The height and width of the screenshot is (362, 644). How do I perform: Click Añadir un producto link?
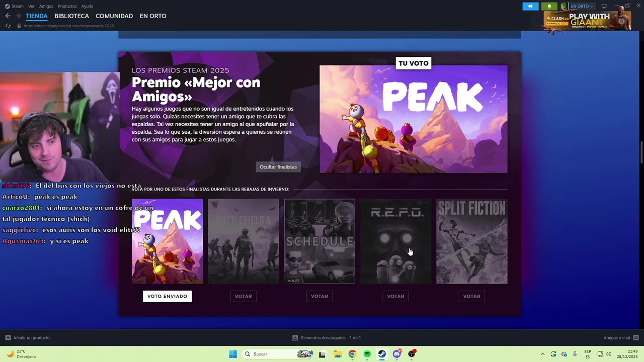coord(31,337)
